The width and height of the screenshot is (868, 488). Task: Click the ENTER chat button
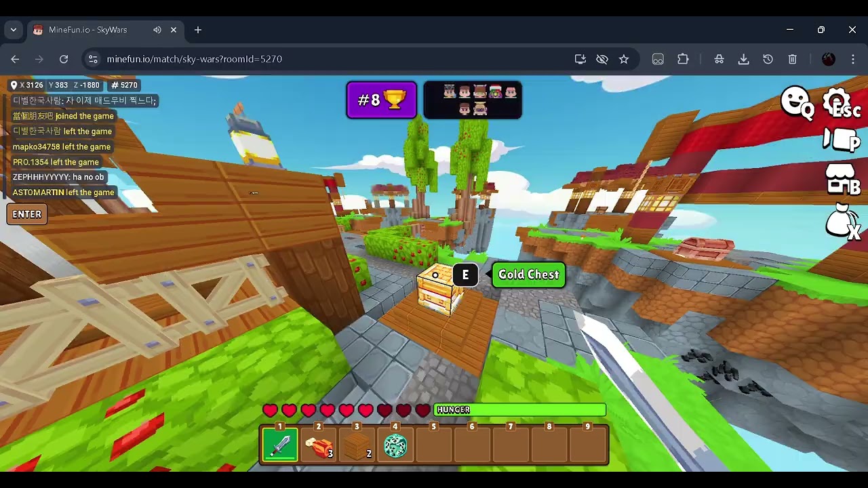(x=27, y=214)
